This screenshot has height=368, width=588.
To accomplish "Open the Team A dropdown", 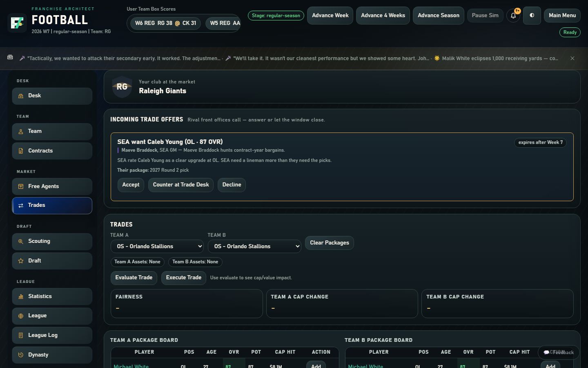I will coord(157,246).
